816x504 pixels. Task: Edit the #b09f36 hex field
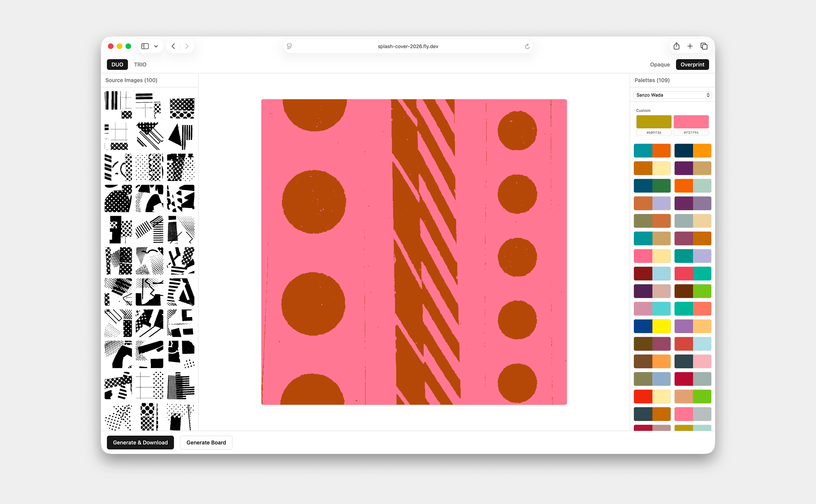pos(654,132)
